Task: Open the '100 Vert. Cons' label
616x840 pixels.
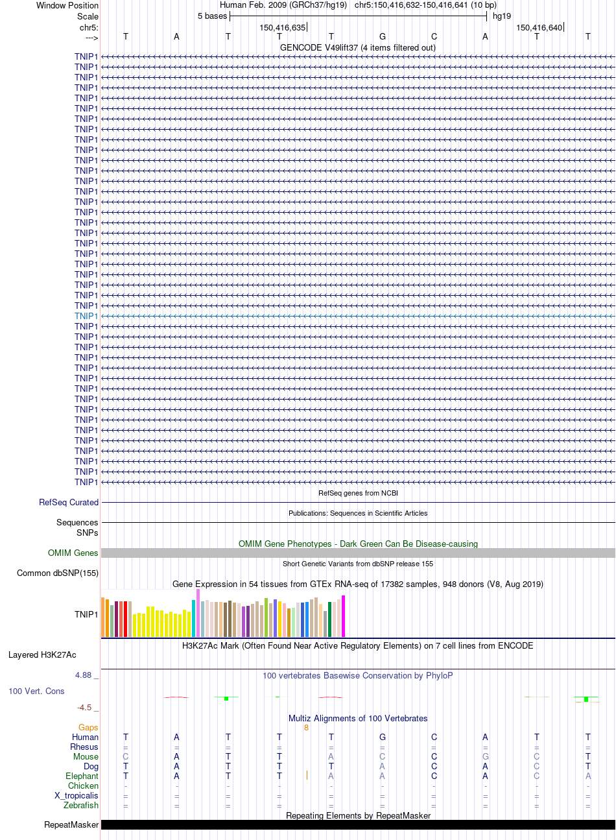Action: [36, 691]
